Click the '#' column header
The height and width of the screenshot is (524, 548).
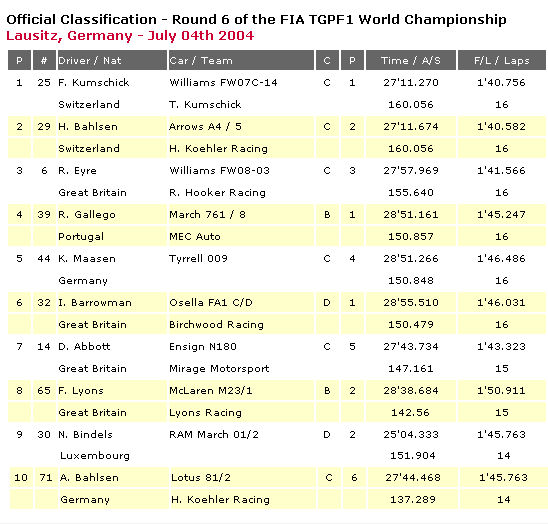tap(44, 60)
